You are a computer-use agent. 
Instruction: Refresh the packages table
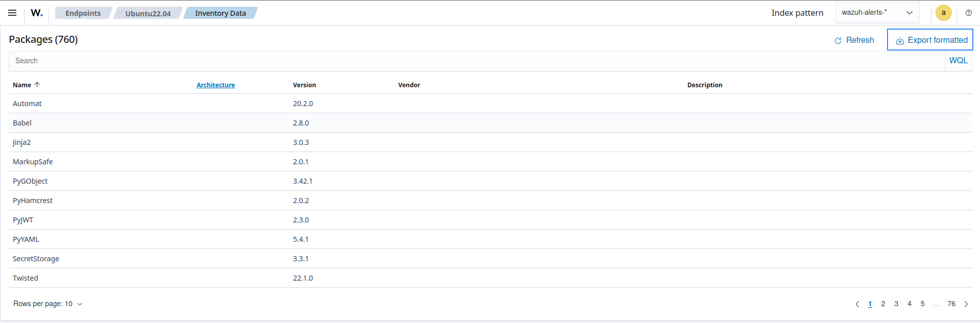click(x=854, y=40)
